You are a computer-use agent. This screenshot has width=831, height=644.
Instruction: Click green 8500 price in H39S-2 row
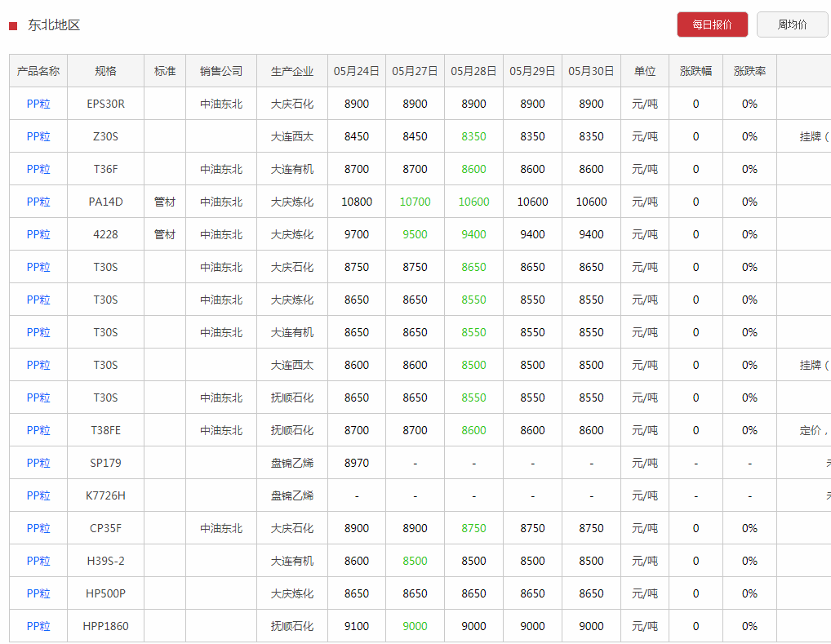[415, 561]
